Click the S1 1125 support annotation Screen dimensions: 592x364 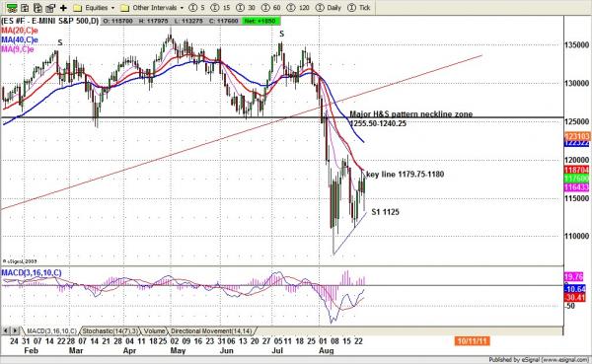coord(386,212)
